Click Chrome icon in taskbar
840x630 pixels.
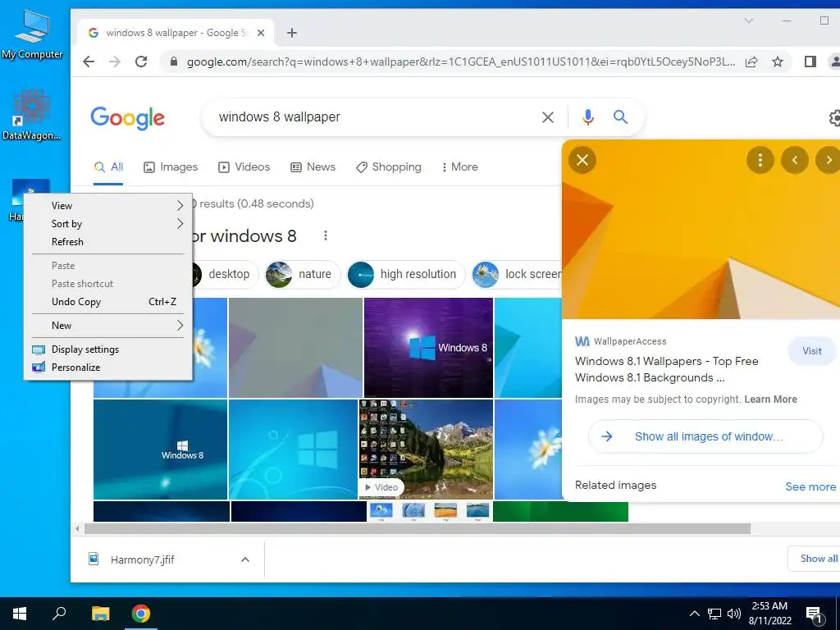coord(141,614)
